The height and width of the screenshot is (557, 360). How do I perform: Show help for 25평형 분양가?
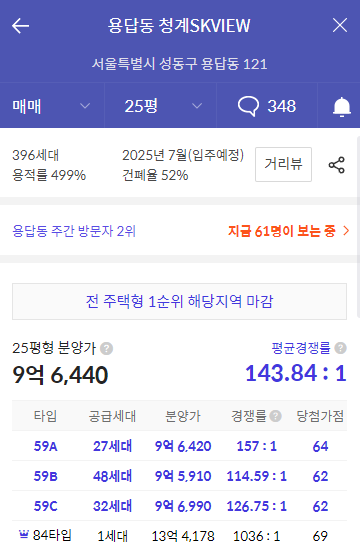[106, 348]
